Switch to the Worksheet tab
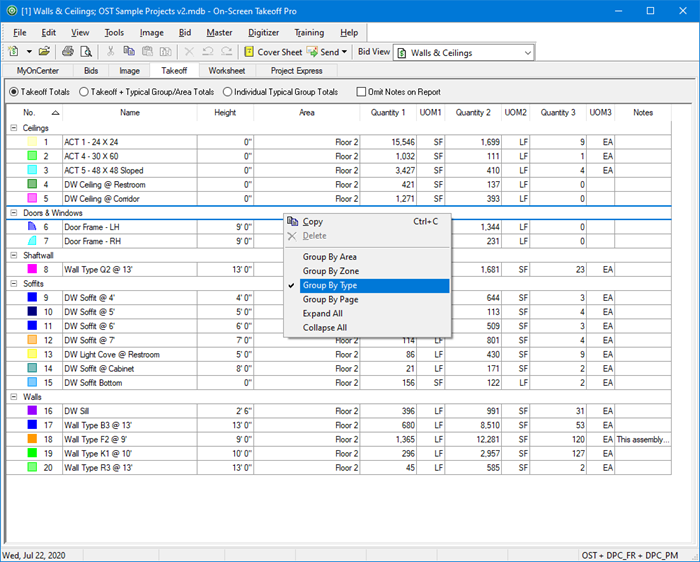 coord(227,71)
